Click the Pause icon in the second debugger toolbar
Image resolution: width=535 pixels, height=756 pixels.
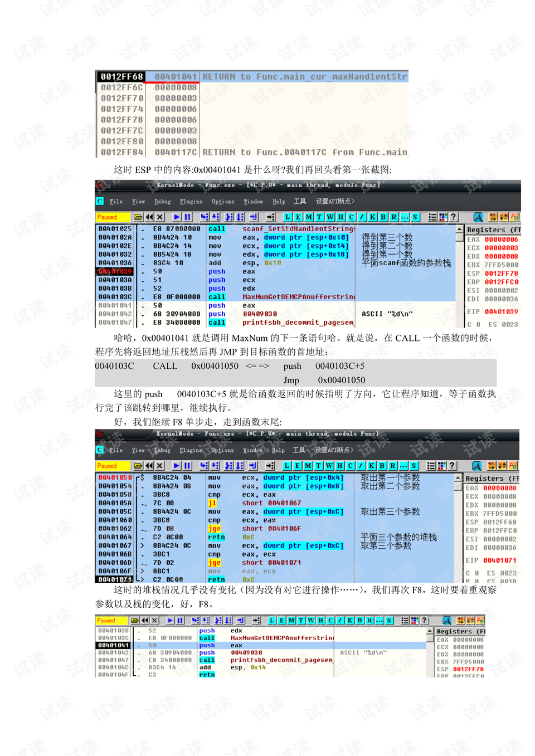pos(187,466)
